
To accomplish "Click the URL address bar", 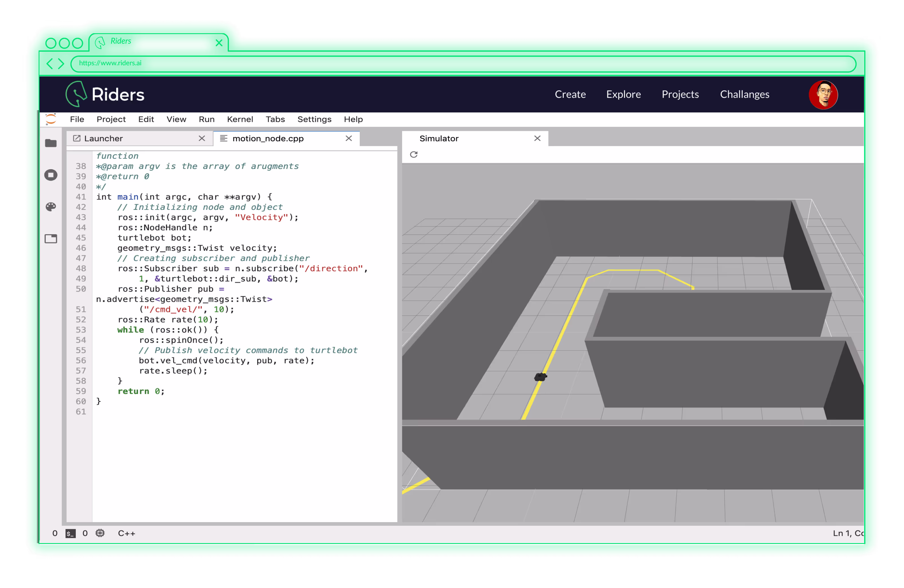I will click(x=463, y=63).
